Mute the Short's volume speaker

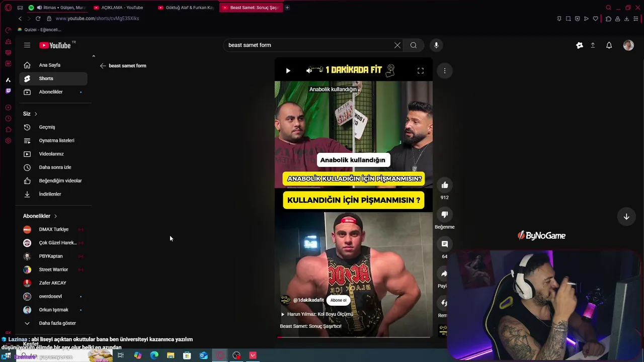[x=309, y=71]
